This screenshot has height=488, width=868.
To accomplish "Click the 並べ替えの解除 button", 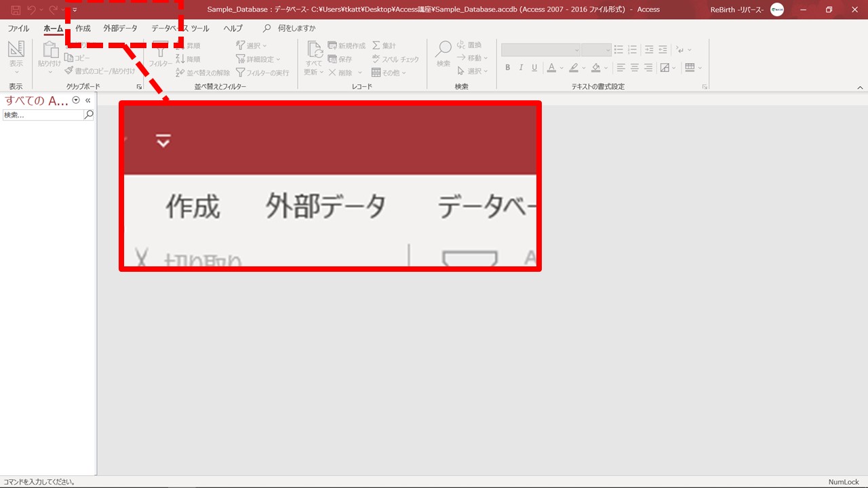I will (203, 73).
